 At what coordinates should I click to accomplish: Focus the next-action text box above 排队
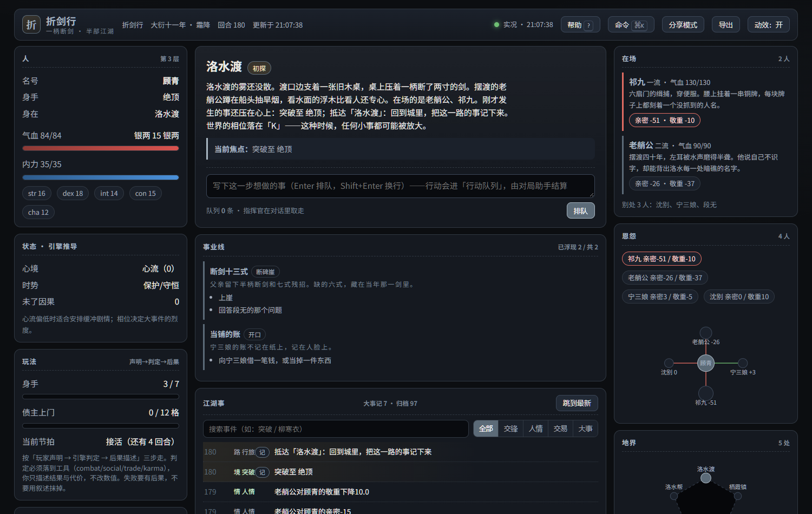(x=401, y=186)
